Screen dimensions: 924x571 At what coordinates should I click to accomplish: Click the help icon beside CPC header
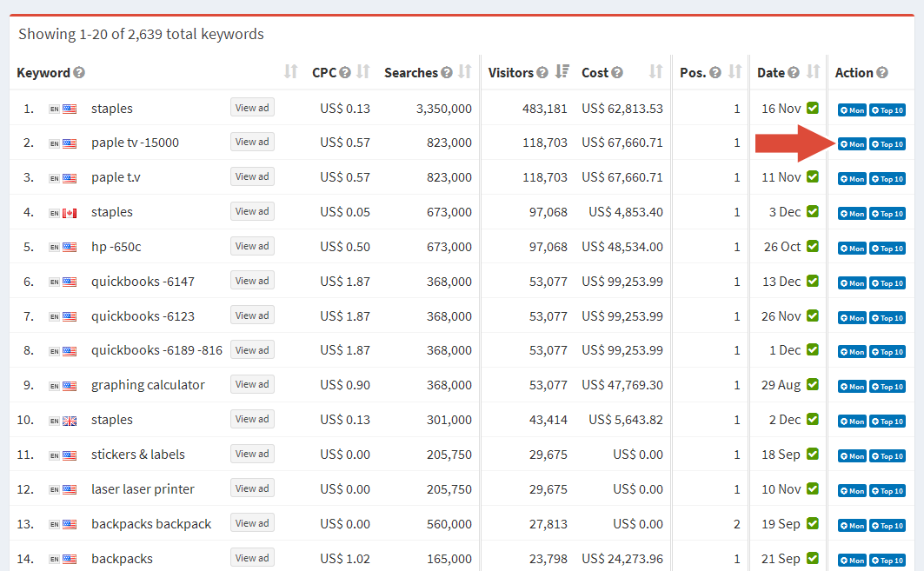point(345,73)
